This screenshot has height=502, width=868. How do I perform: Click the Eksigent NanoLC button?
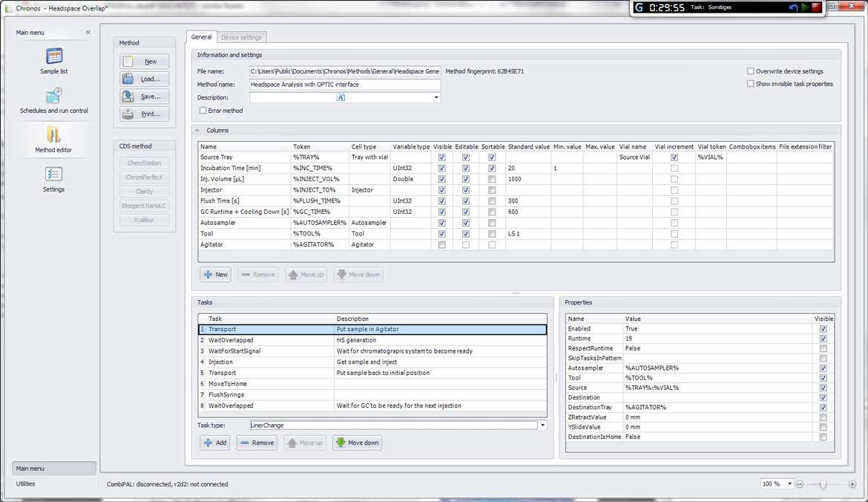coord(145,206)
